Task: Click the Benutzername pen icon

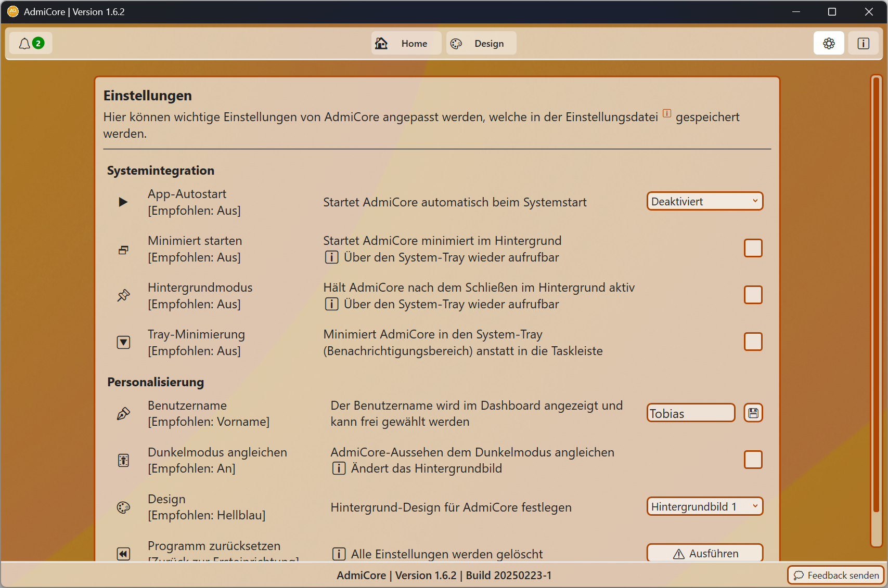Action: coord(123,413)
